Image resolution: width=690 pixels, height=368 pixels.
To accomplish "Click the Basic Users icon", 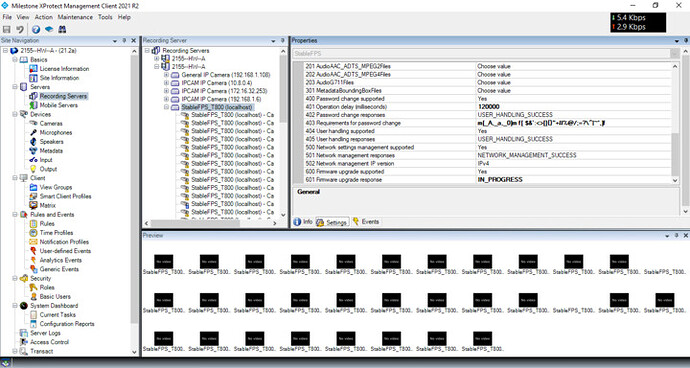I will pos(33,297).
